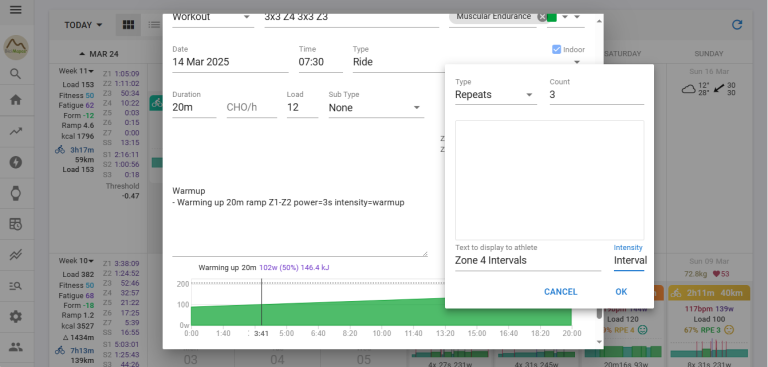Open the Sub Type None dropdown
Screen dimensions: 768x367
pyautogui.click(x=376, y=107)
